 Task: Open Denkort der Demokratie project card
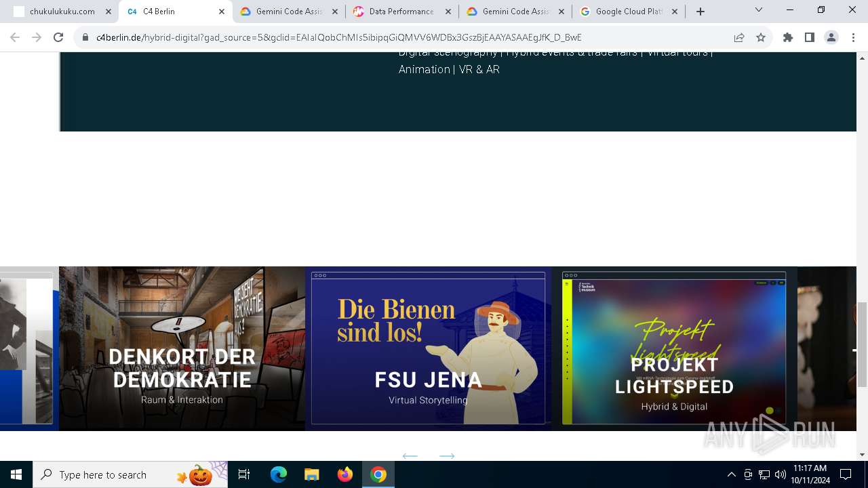[x=182, y=348]
